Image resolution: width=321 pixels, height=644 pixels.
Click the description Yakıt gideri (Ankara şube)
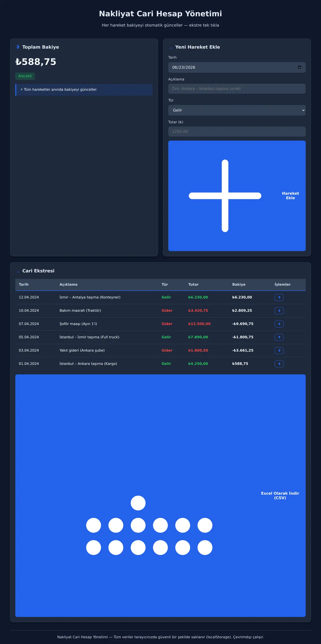point(82,350)
